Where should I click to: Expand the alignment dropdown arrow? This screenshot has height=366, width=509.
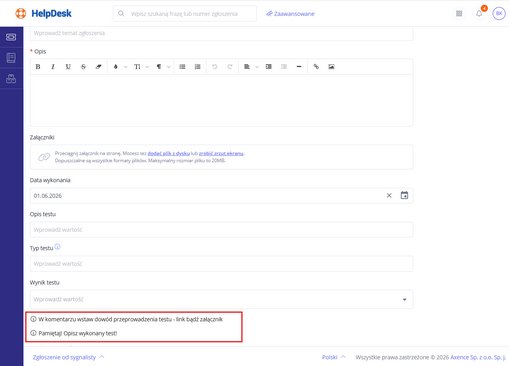click(257, 67)
